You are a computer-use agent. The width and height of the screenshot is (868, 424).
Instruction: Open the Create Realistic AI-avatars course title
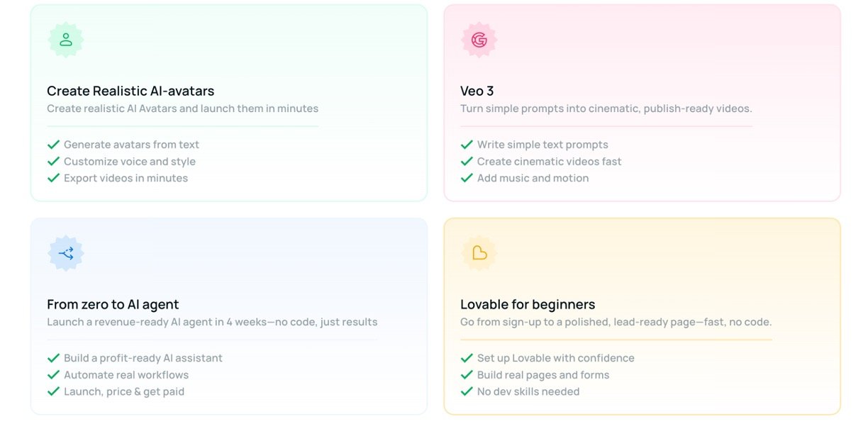[x=130, y=91]
